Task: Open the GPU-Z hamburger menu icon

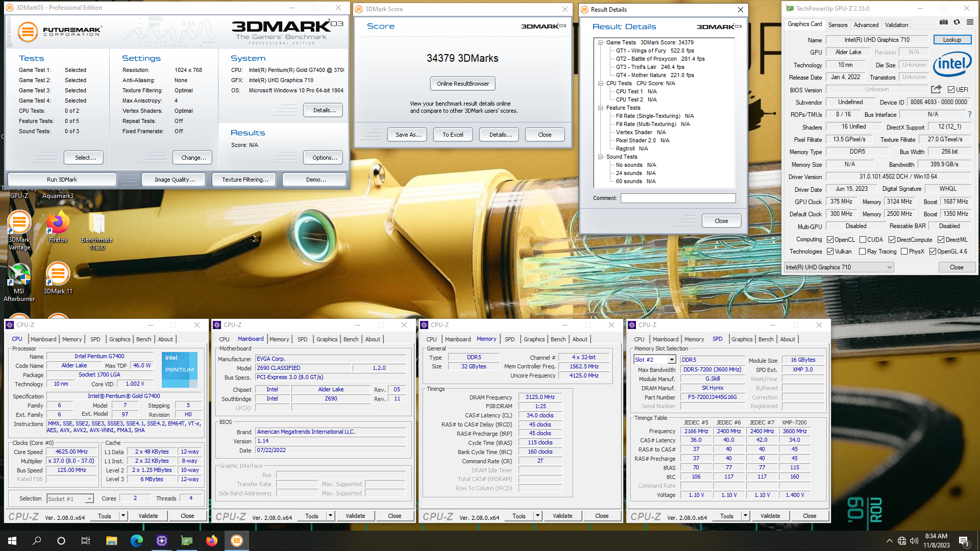Action: point(970,22)
